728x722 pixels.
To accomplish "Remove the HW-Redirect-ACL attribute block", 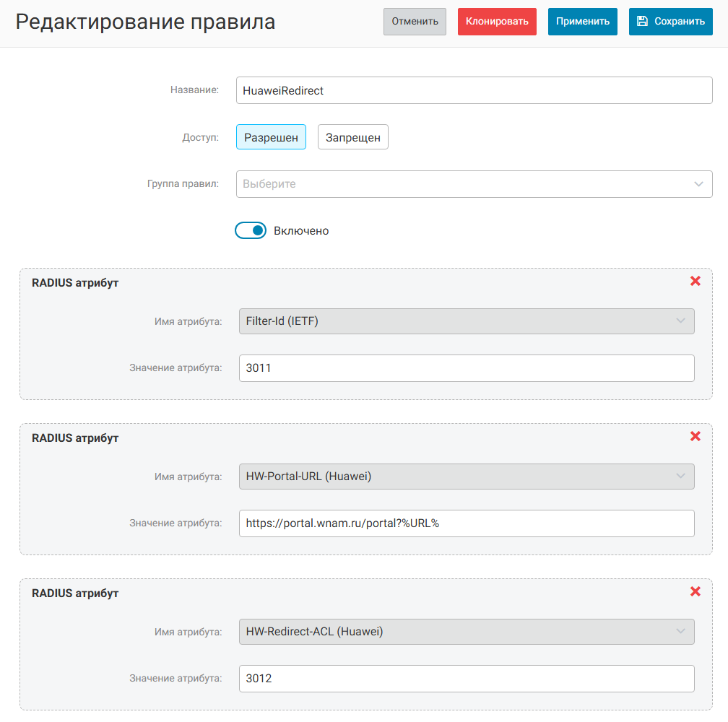I will coord(695,591).
